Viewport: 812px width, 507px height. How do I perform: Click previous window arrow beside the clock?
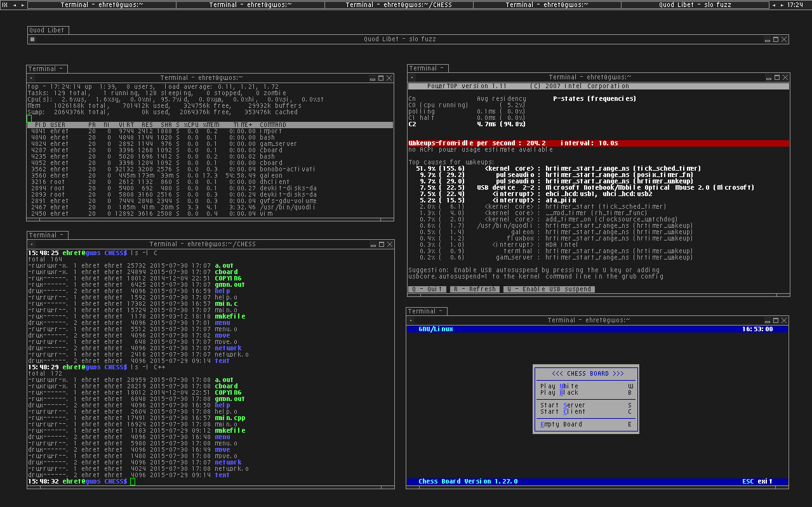775,5
